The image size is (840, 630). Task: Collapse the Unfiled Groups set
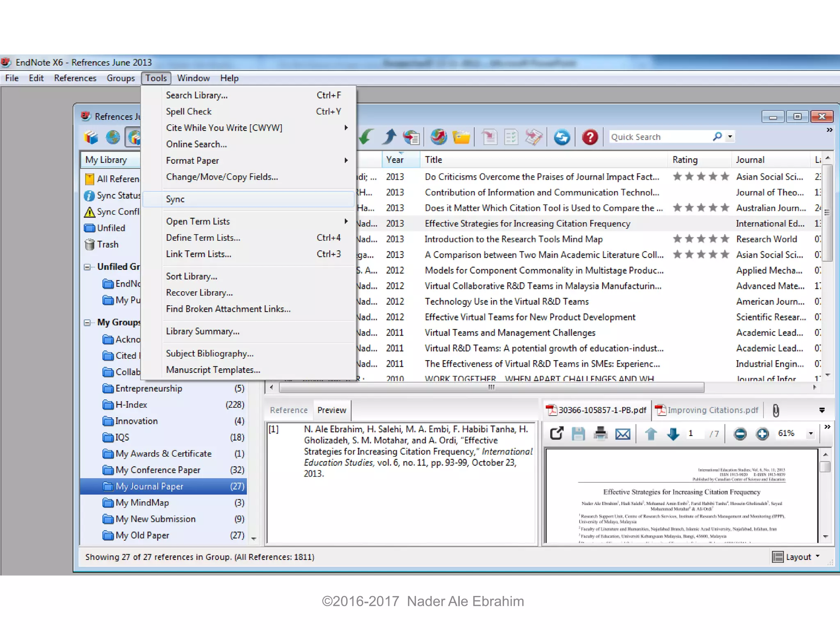tap(87, 267)
